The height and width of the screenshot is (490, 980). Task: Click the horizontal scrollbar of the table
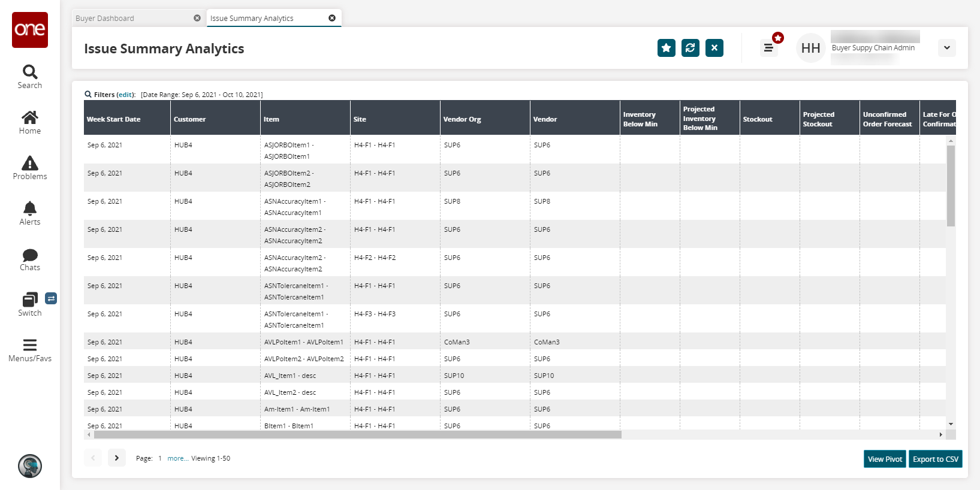coord(357,435)
